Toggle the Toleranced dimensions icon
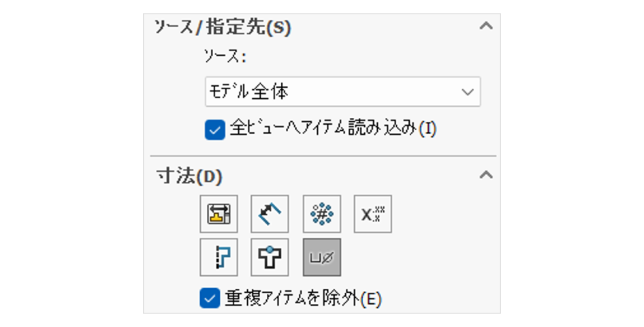 pos(372,215)
